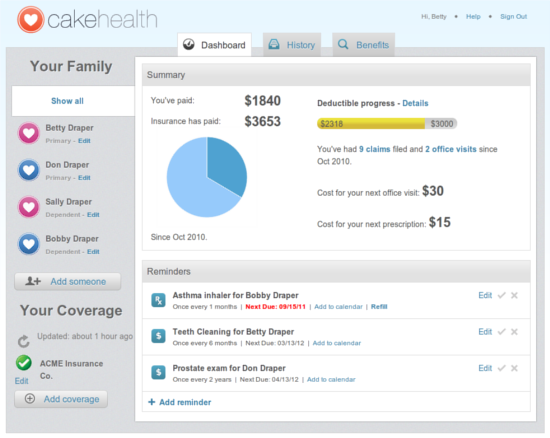Click the dollar icon for Teeth Cleaning

pos(159,336)
